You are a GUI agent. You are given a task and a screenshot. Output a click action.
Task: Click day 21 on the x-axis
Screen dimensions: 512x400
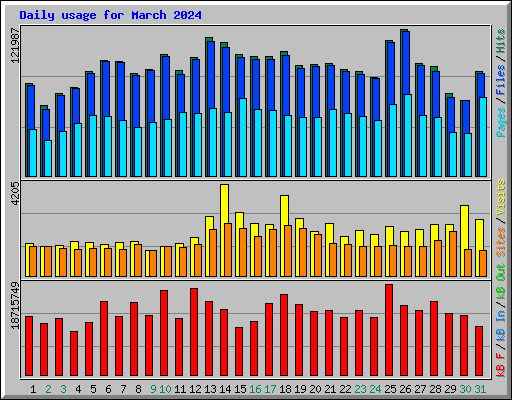(330, 389)
